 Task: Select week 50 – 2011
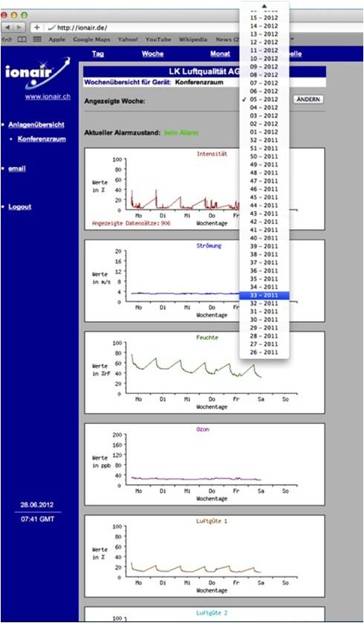[x=264, y=156]
